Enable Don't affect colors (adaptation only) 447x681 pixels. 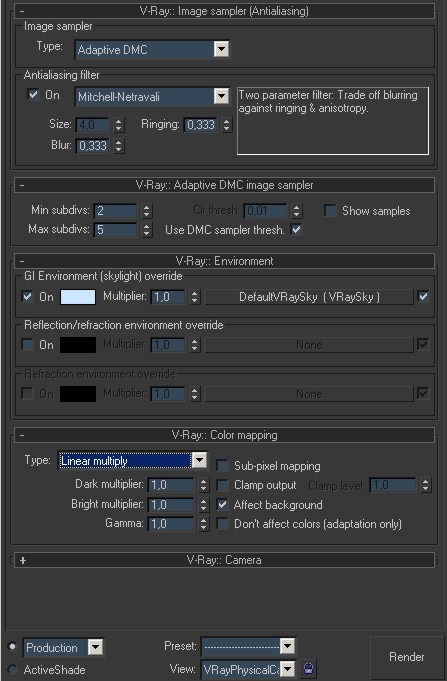pos(222,523)
